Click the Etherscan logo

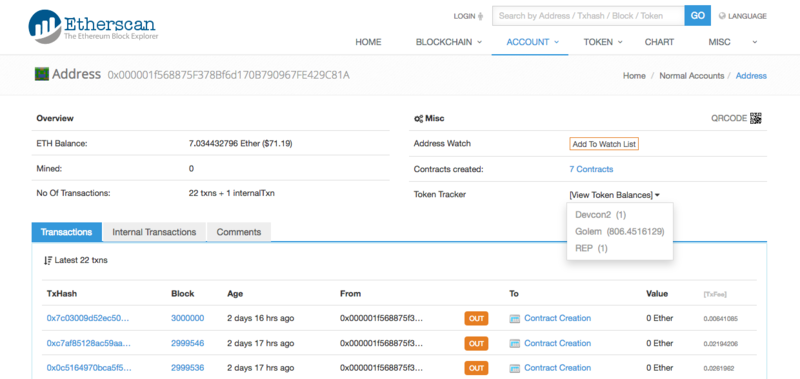[x=93, y=26]
